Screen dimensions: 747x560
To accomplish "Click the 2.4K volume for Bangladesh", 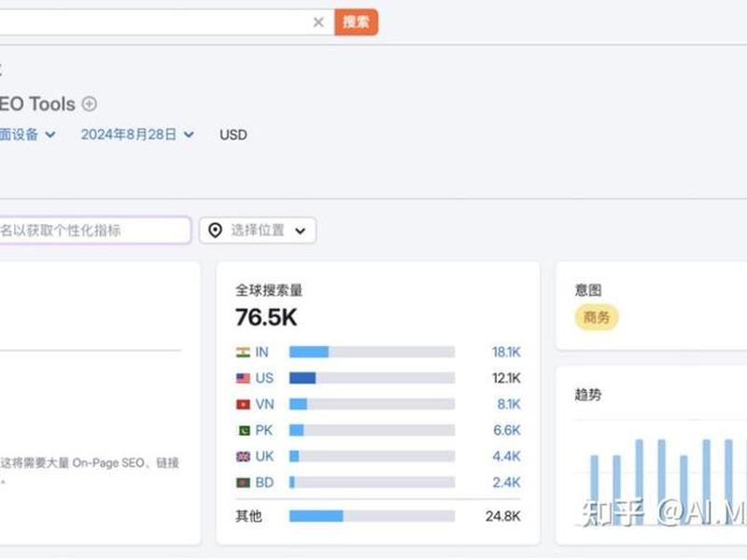I will [506, 483].
